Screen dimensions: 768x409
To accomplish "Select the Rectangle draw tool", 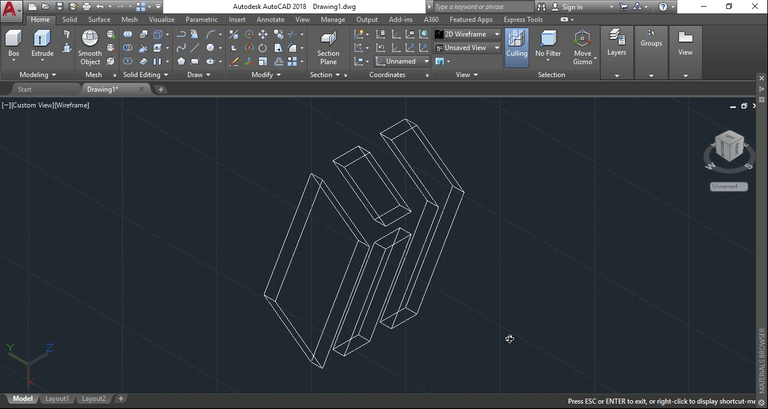I will tap(195, 61).
